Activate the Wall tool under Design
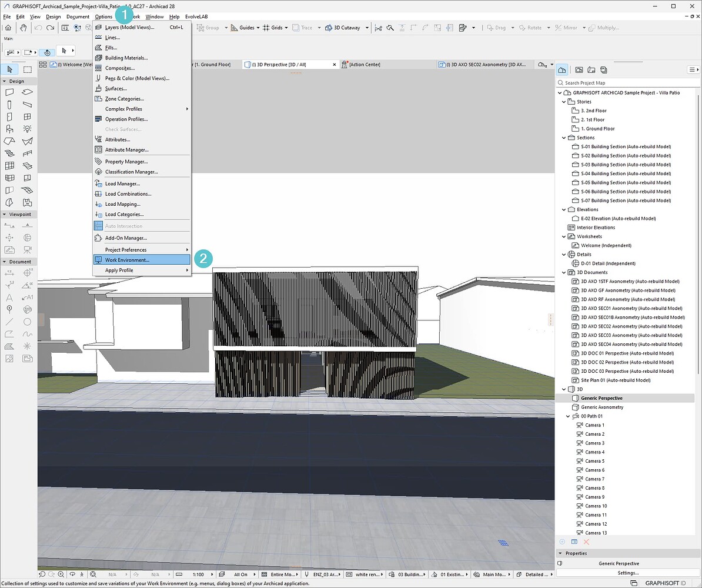 click(x=9, y=92)
